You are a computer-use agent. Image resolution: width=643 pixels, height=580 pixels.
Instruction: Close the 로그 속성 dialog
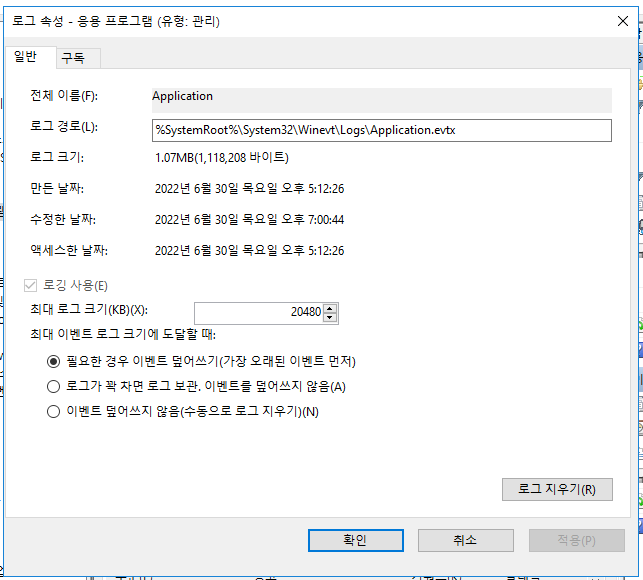click(x=623, y=21)
